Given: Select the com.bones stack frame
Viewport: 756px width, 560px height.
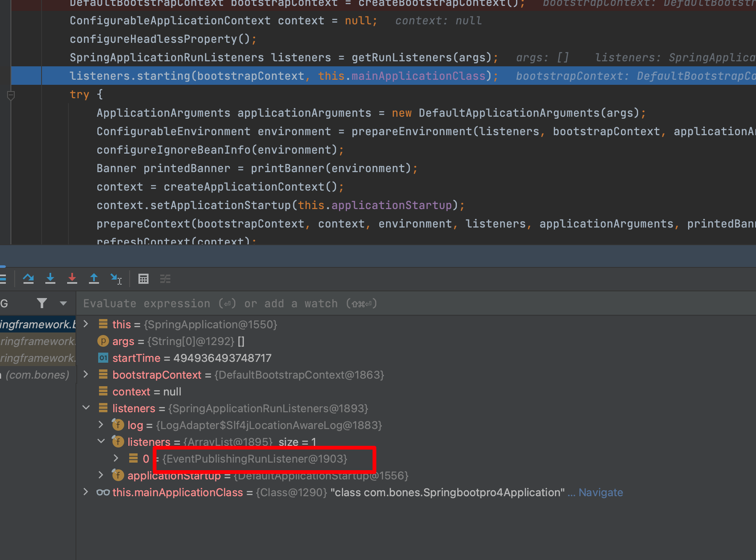Looking at the screenshot, I should 38,375.
